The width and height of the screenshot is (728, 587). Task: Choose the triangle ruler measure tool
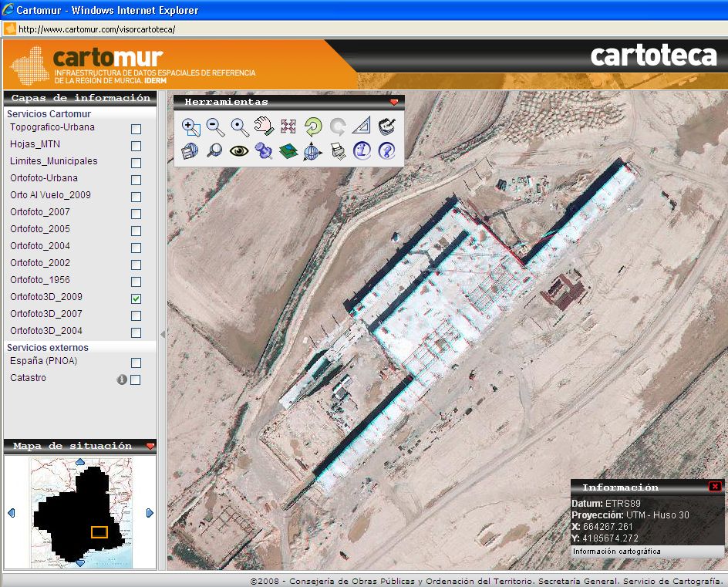tap(361, 127)
